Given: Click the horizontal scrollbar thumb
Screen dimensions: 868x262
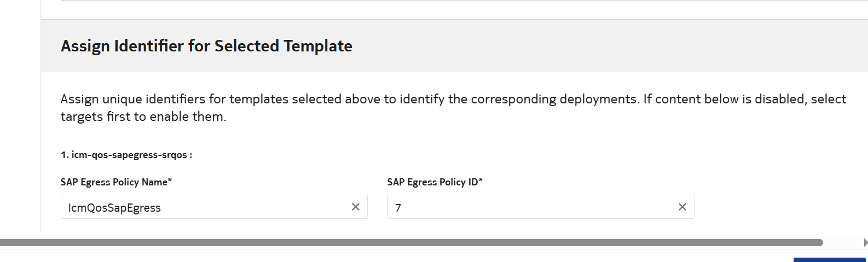Looking at the screenshot, I should tap(410, 242).
